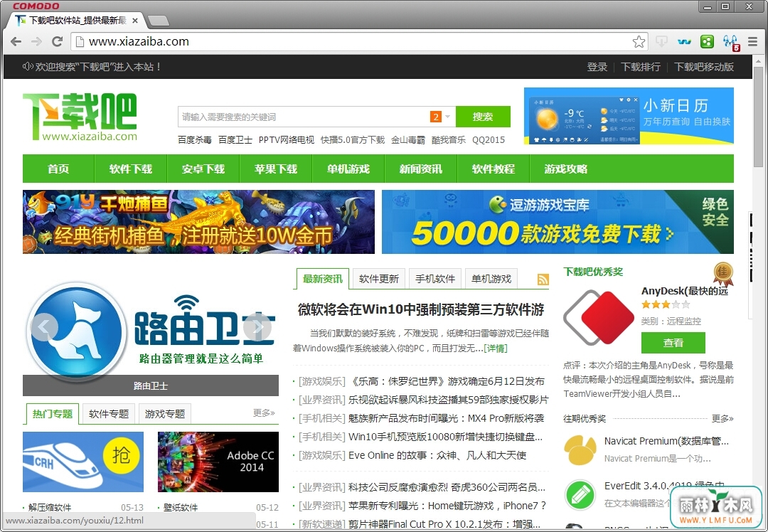Click the browser back arrow
Viewport: 768px width, 532px height.
coord(16,42)
